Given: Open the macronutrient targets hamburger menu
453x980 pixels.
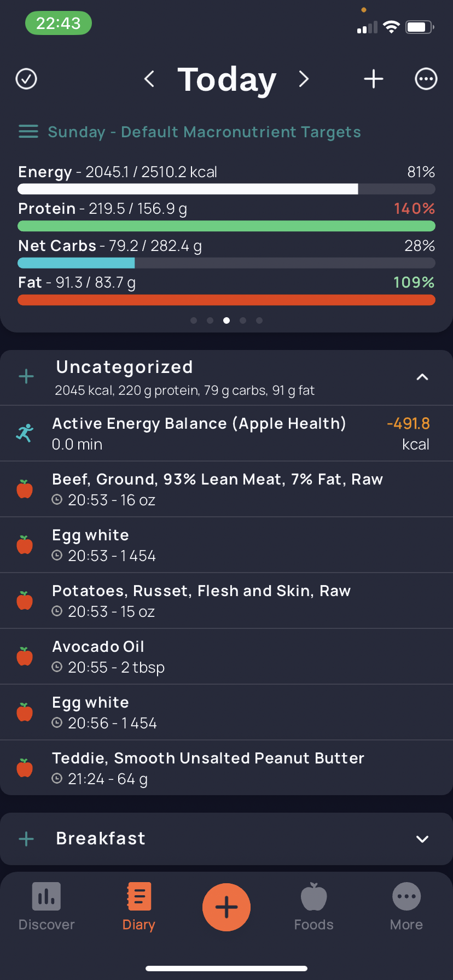Looking at the screenshot, I should [x=28, y=132].
